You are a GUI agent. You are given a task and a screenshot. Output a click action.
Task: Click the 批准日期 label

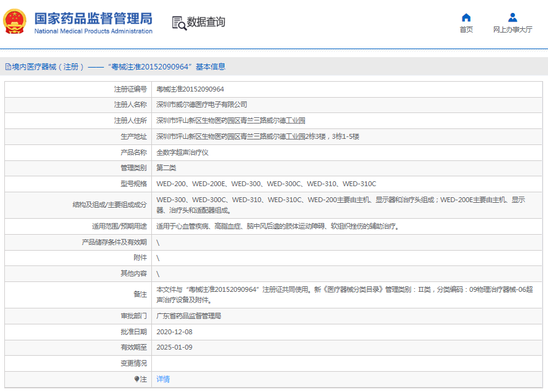click(134, 332)
